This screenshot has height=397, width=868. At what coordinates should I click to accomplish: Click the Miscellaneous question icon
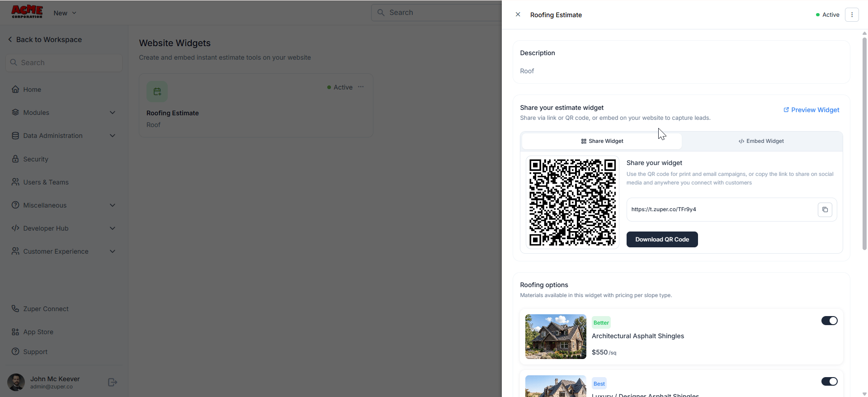click(x=15, y=205)
